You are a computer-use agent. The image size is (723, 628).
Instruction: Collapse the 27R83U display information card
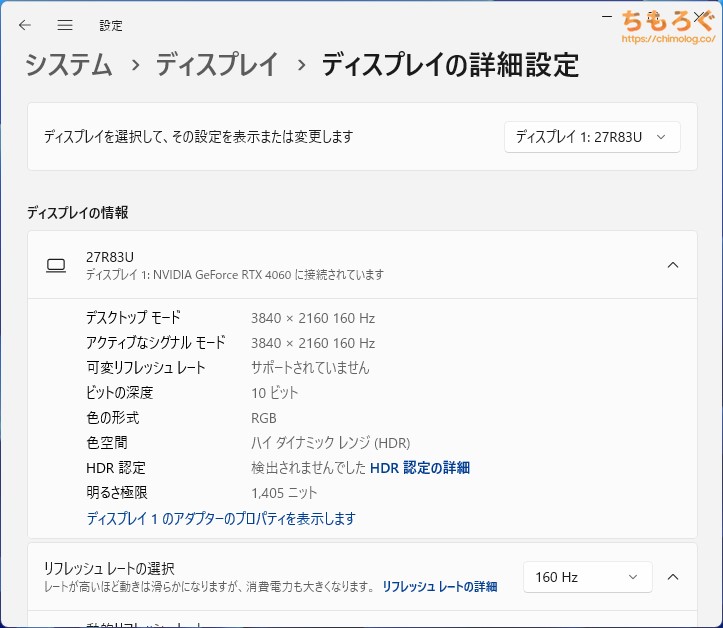[673, 265]
